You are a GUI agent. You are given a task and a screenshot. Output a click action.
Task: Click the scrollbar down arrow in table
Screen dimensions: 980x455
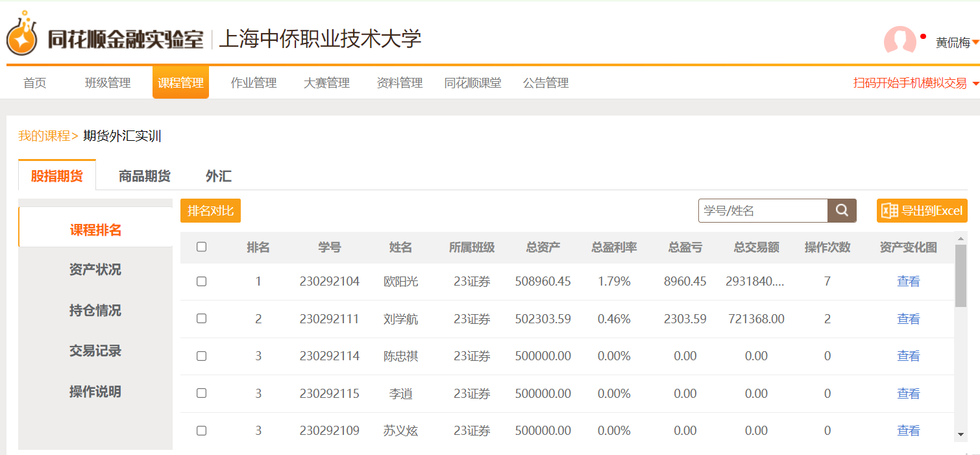pyautogui.click(x=961, y=434)
